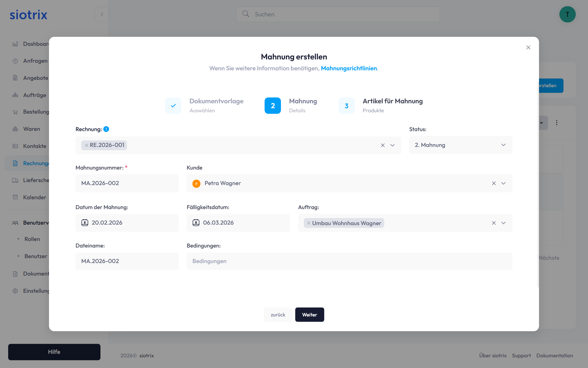The height and width of the screenshot is (368, 588).
Task: Jump to Artikel für Mahnung step
Action: [347, 105]
